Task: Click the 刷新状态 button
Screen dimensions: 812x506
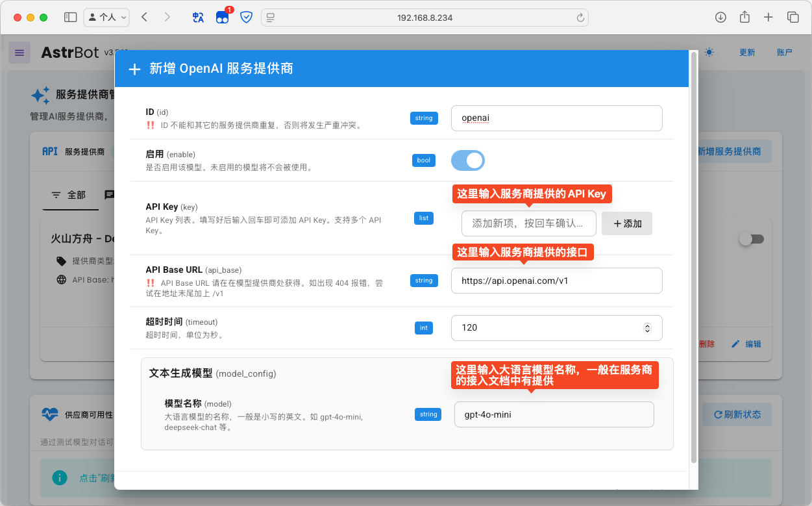Action: click(x=737, y=414)
